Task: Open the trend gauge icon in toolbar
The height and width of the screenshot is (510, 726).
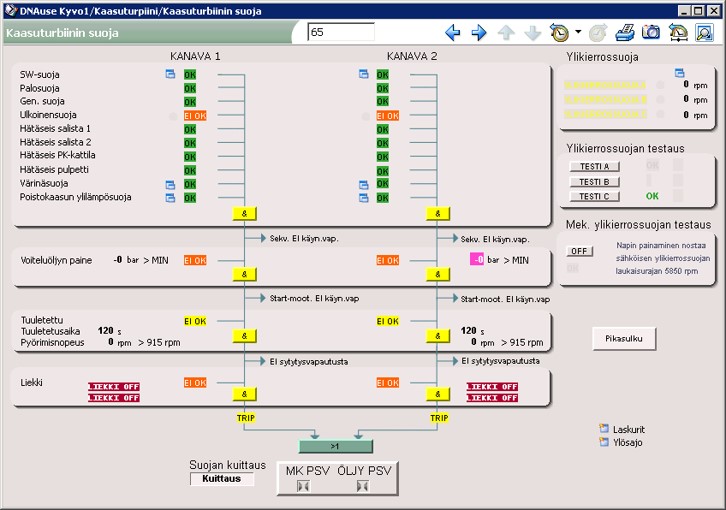Action: coord(678,33)
